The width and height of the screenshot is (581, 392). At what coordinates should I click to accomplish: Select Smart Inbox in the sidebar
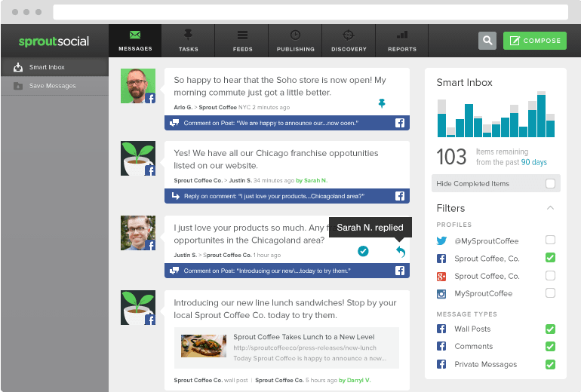click(55, 67)
